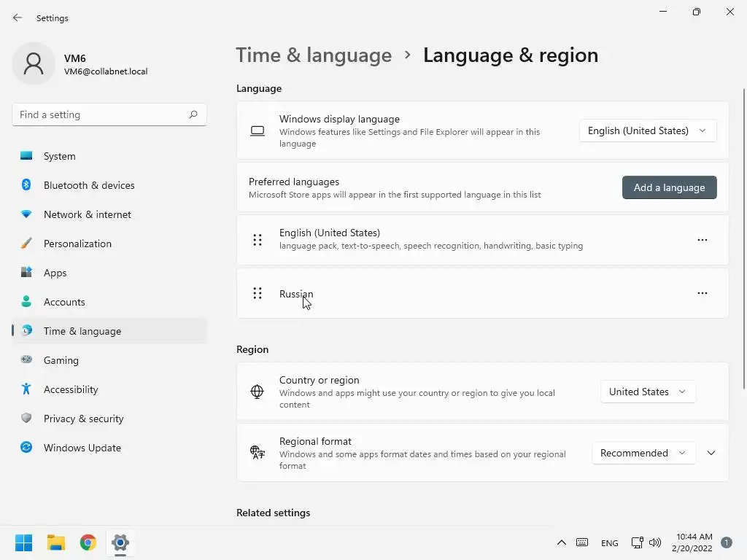Screen dimensions: 747x560
Task: Open Apps settings category
Action: [109, 273]
